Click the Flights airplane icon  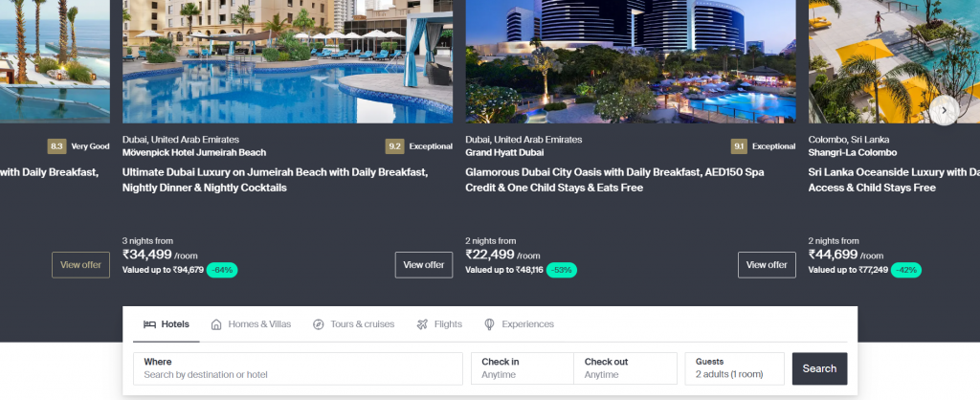pyautogui.click(x=422, y=324)
